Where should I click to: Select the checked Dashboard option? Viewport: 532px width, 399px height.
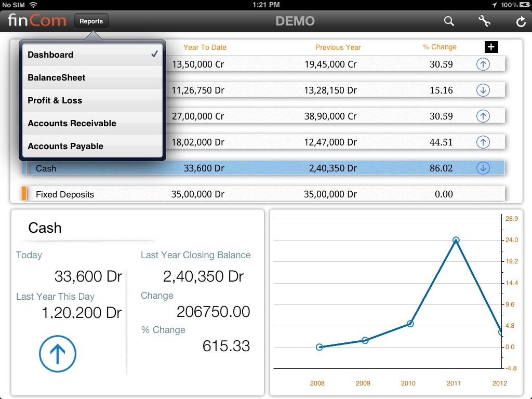pyautogui.click(x=92, y=55)
